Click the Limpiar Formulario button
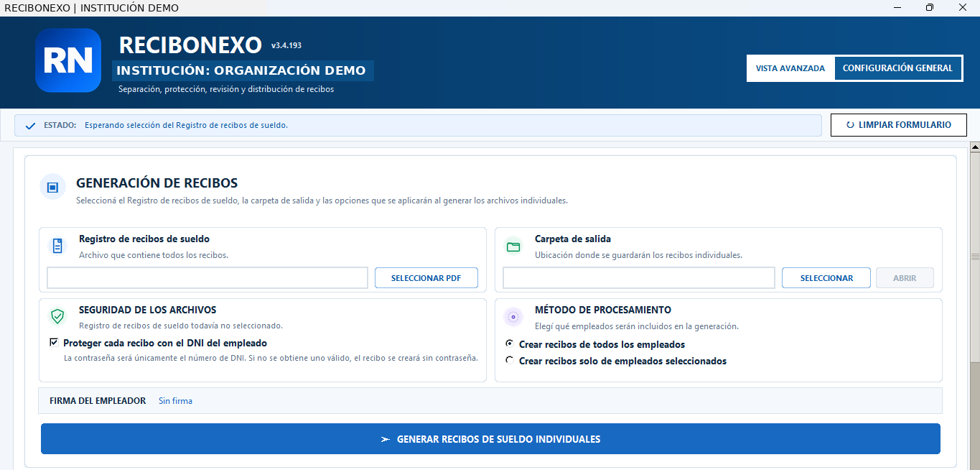The image size is (980, 470). [899, 125]
